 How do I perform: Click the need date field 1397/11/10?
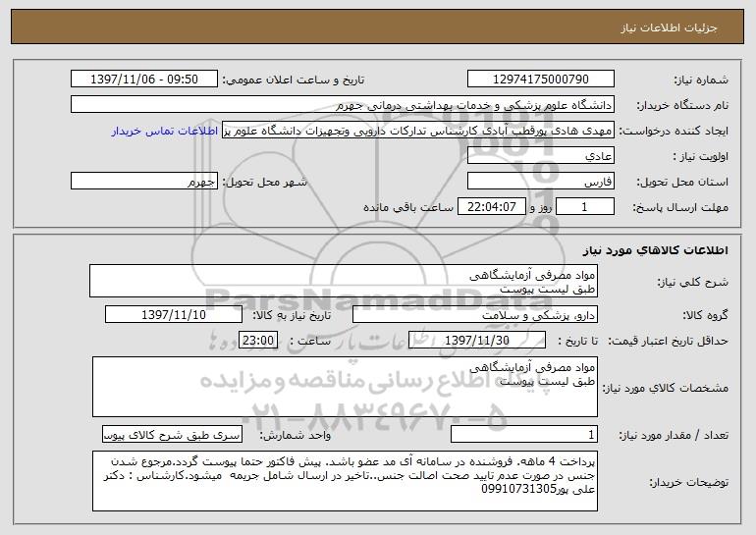coord(174,315)
